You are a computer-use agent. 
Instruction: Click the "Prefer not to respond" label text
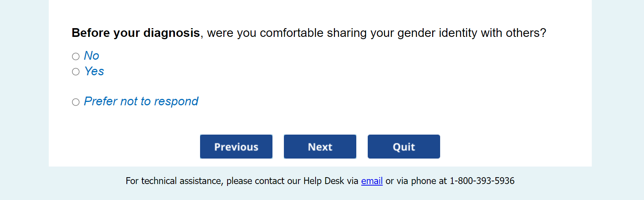pos(141,102)
